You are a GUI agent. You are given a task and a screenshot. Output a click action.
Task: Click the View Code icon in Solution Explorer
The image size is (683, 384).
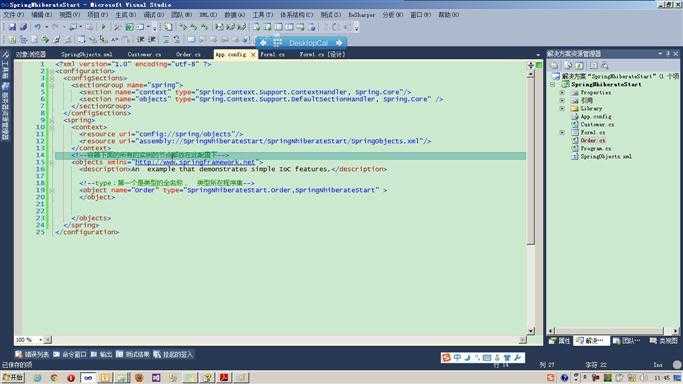593,66
